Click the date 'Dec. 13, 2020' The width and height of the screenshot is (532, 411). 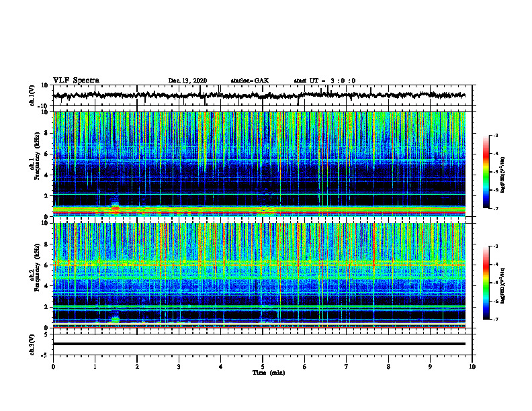[187, 81]
